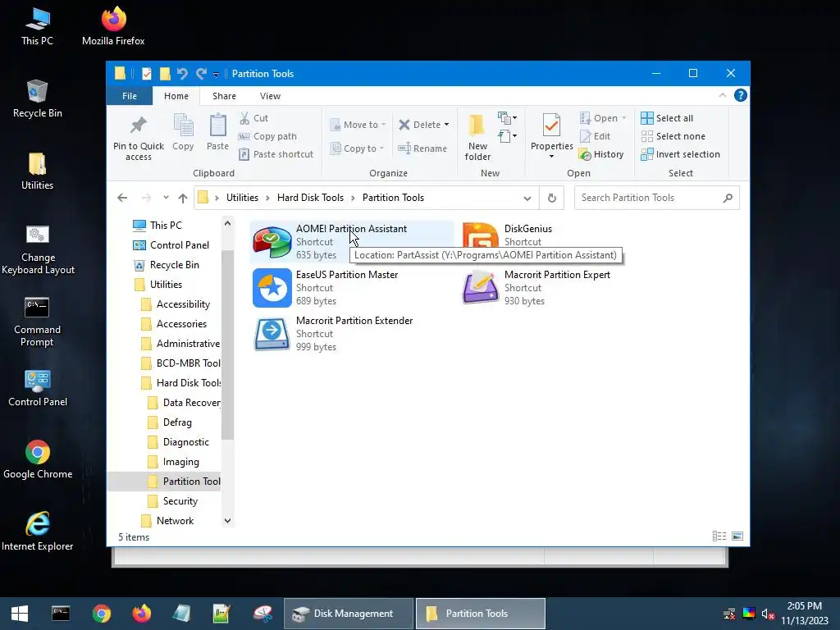
Task: Open Command Prompt from taskbar
Action: click(61, 614)
